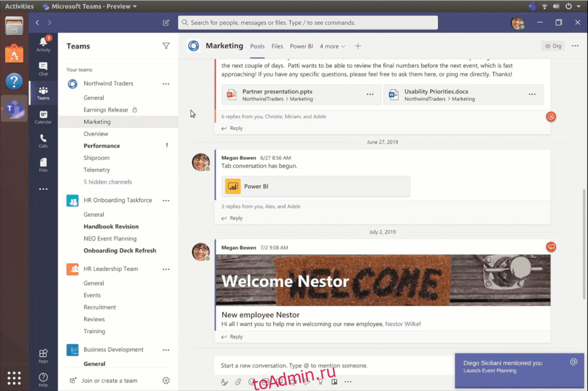Viewport: 588px width, 391px height.
Task: Filter the teams list
Action: 166,46
